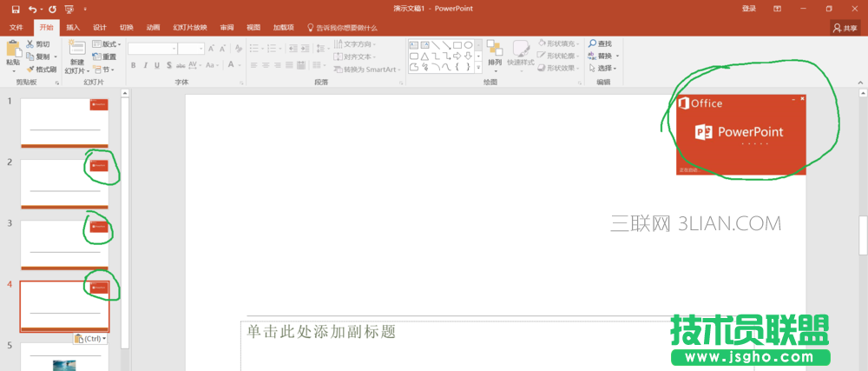Viewport: 868px width, 371px height.
Task: Activate the 格式刷 format painter
Action: pyautogui.click(x=41, y=70)
